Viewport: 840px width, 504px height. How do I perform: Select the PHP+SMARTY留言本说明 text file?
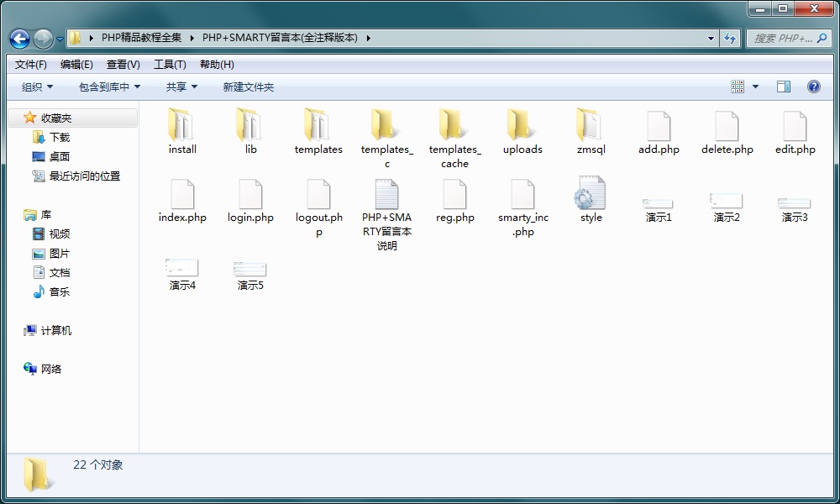click(386, 215)
